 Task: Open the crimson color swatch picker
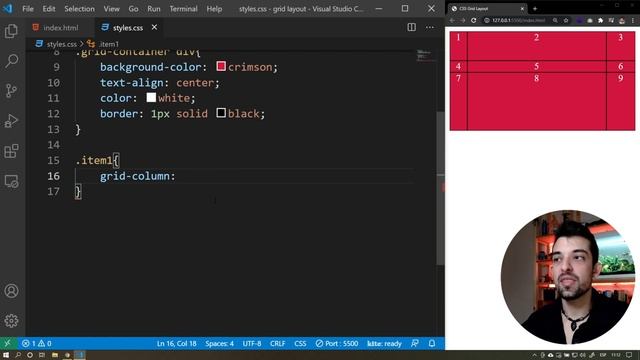(x=221, y=66)
